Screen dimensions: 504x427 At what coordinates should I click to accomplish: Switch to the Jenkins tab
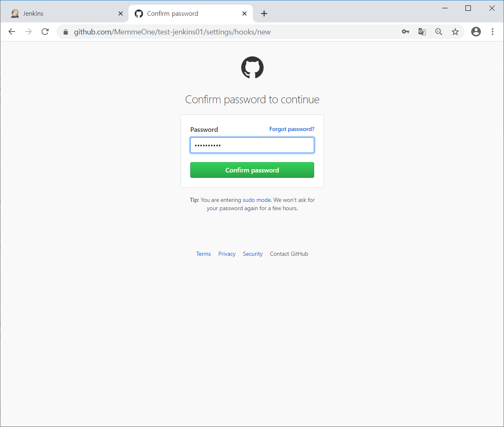(66, 14)
